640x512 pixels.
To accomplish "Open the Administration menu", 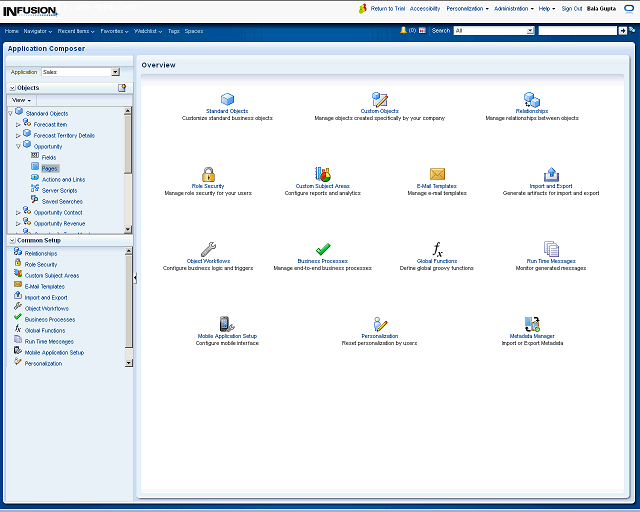I will 513,8.
